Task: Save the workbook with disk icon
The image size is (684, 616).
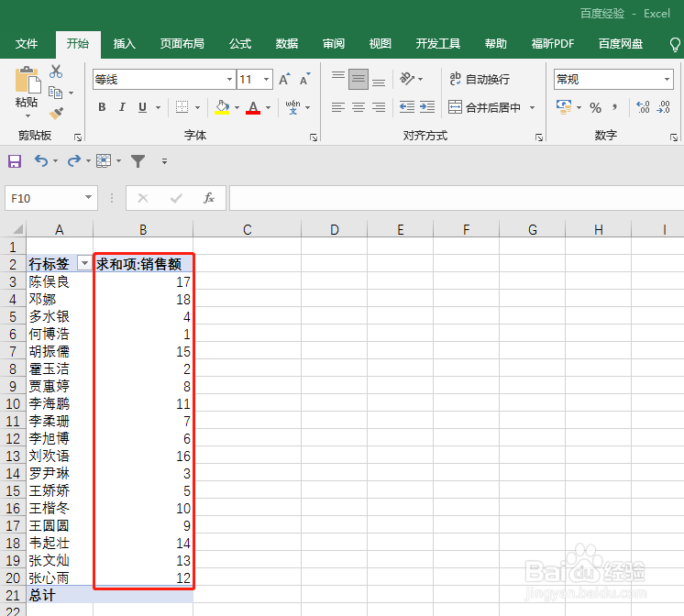Action: click(15, 161)
